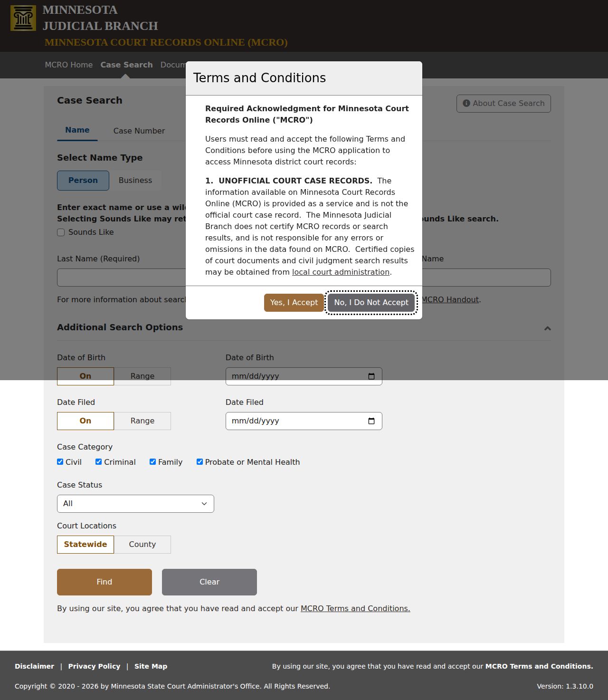Click the Terms and Conditions dialog title
Viewport: 608px width, 700px height.
[260, 78]
